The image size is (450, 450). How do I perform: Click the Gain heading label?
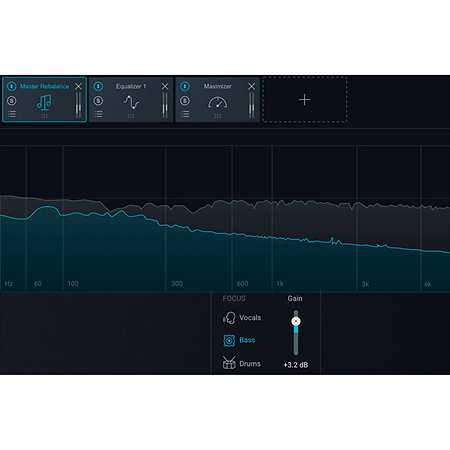coord(295,298)
